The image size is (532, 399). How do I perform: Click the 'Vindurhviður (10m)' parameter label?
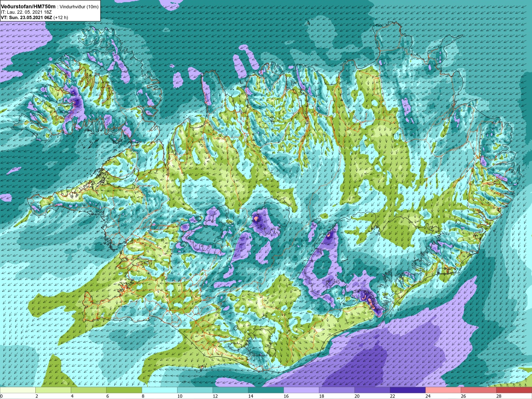point(79,7)
